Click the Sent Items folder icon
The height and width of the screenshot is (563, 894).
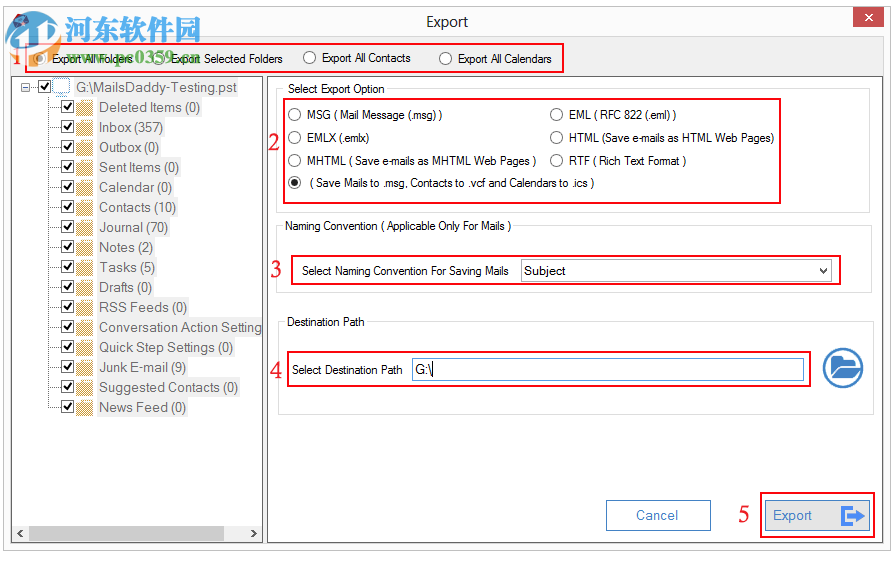coord(84,167)
